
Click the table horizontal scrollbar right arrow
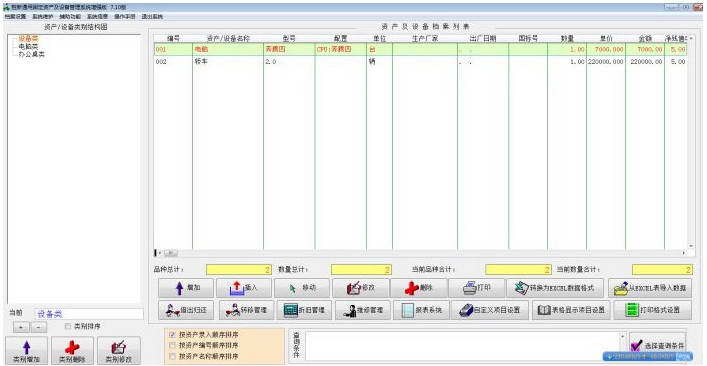pyautogui.click(x=684, y=253)
